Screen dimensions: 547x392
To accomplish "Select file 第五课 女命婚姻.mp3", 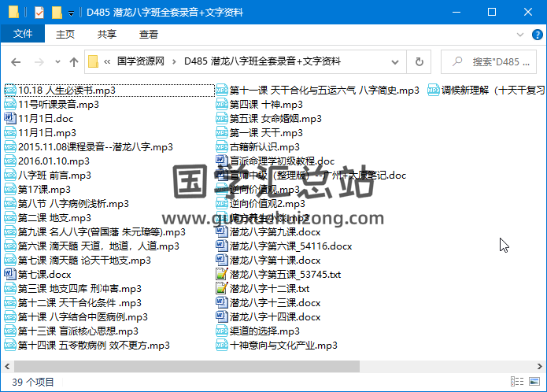I will 269,119.
